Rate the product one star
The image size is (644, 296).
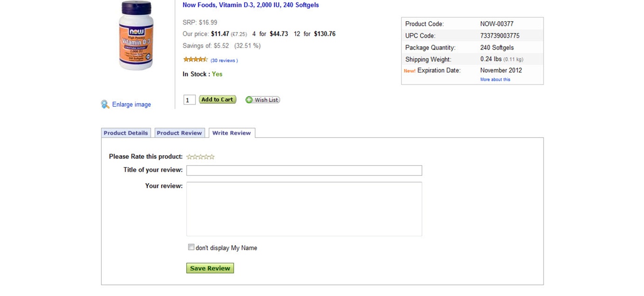click(x=189, y=157)
